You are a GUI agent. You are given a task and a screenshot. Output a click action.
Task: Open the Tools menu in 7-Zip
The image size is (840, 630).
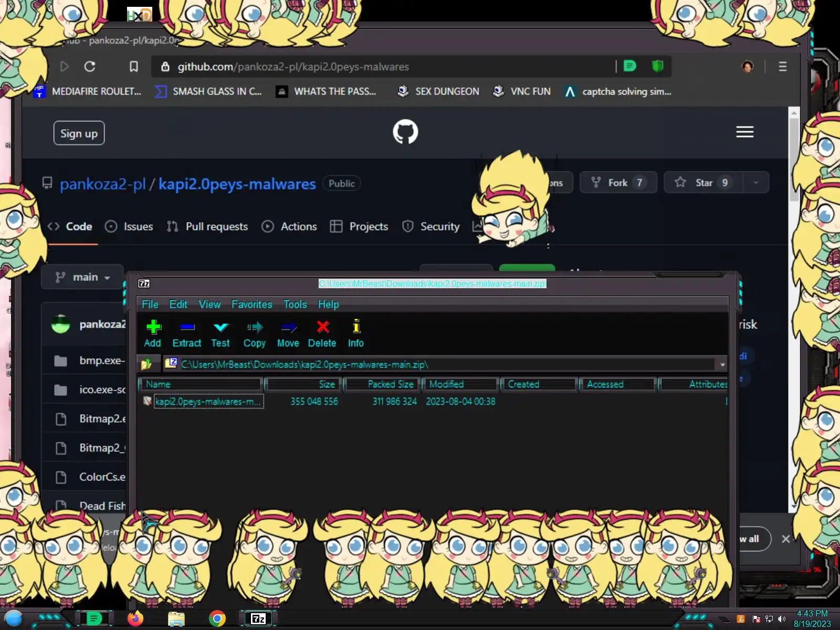click(x=295, y=304)
